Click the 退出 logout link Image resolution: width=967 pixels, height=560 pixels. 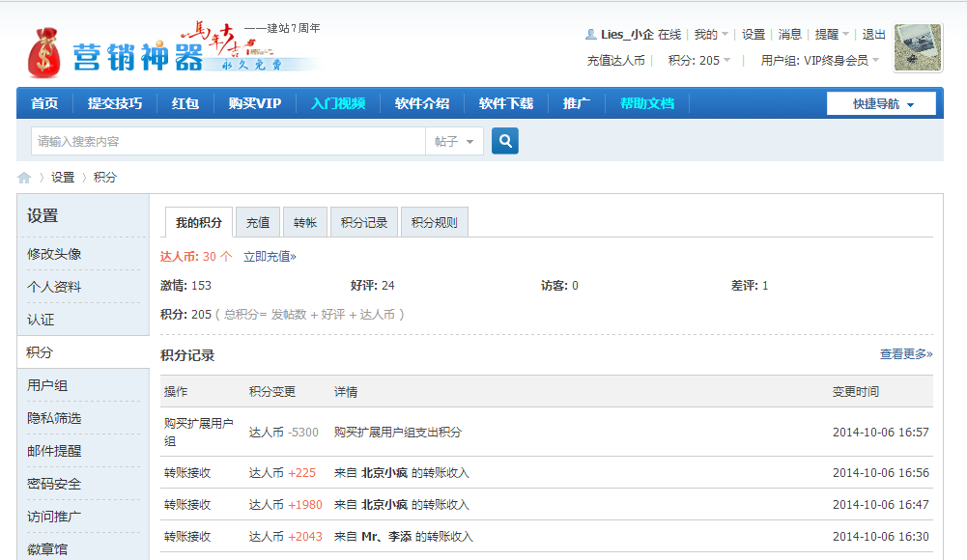(x=873, y=34)
